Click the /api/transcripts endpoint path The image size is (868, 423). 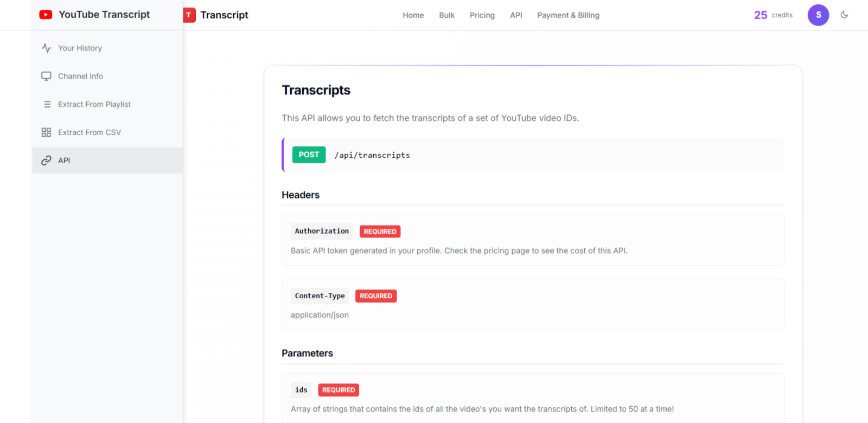click(x=372, y=155)
